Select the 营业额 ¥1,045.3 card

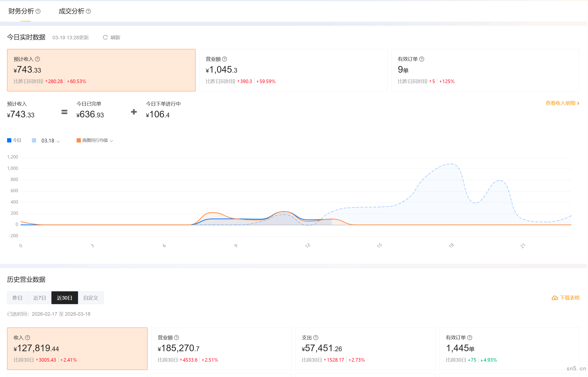point(293,70)
